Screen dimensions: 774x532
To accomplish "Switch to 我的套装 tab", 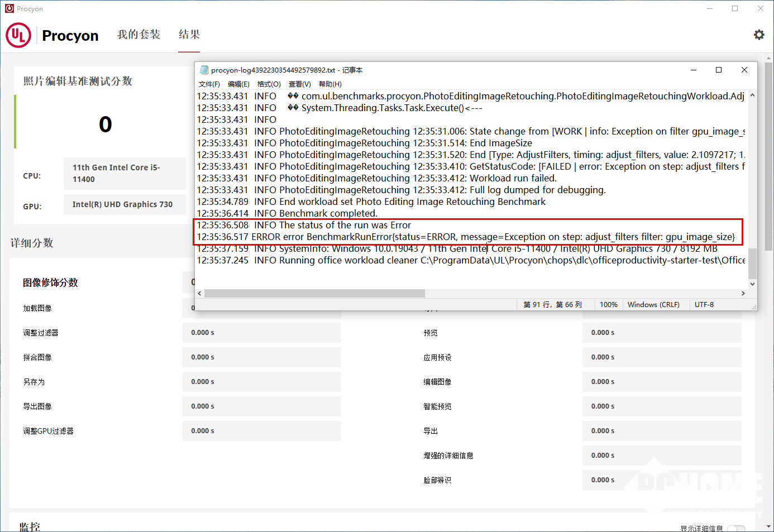I will click(x=138, y=35).
